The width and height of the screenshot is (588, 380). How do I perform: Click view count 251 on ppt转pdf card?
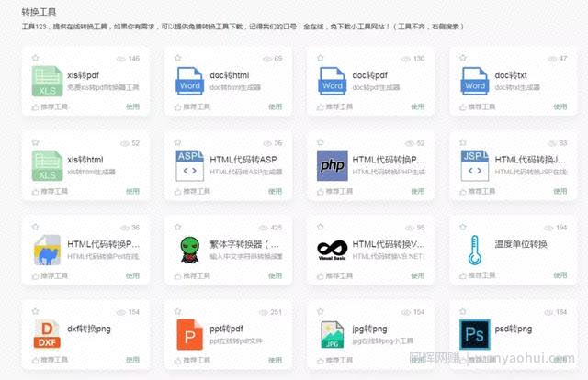point(271,312)
